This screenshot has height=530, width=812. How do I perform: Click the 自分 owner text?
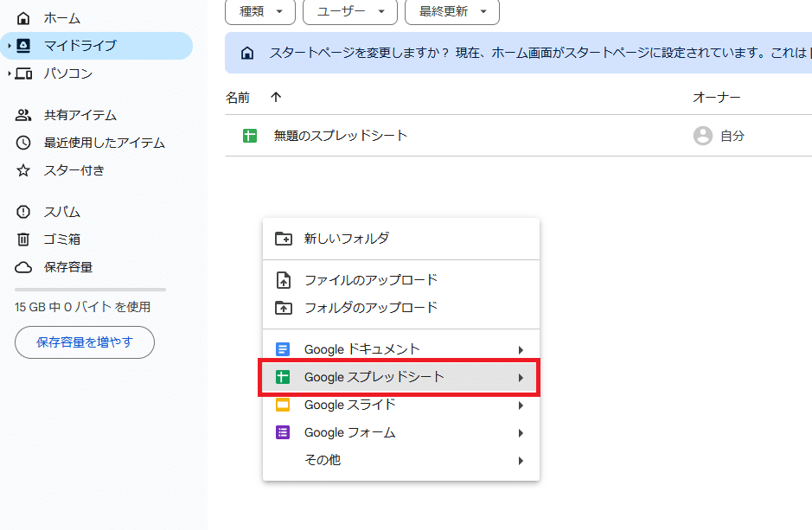click(x=732, y=136)
